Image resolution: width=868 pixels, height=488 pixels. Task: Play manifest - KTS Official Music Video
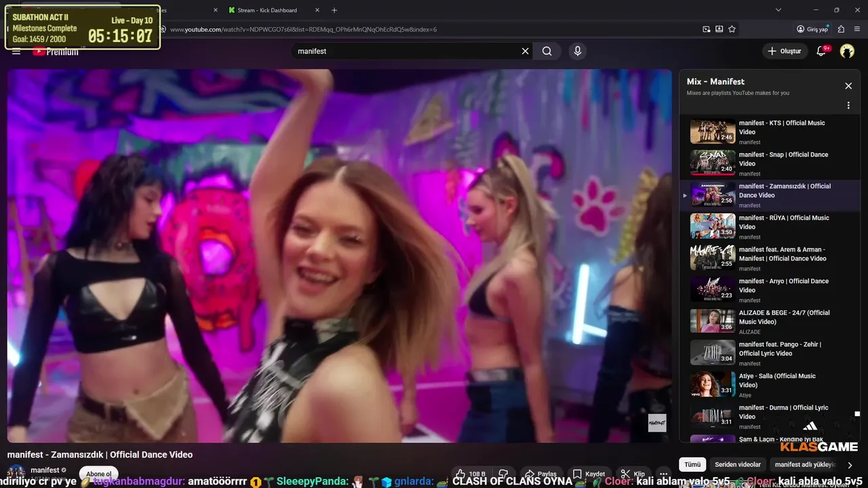pos(770,132)
